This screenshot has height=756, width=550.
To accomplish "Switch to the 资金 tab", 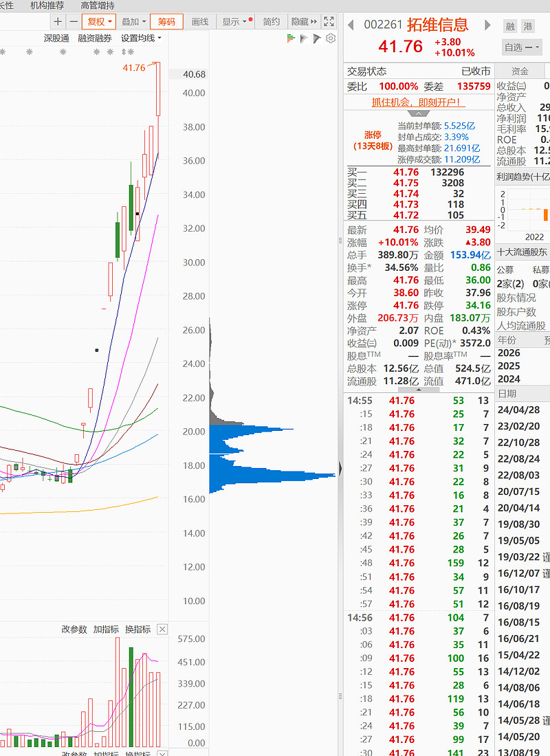I will click(x=520, y=70).
